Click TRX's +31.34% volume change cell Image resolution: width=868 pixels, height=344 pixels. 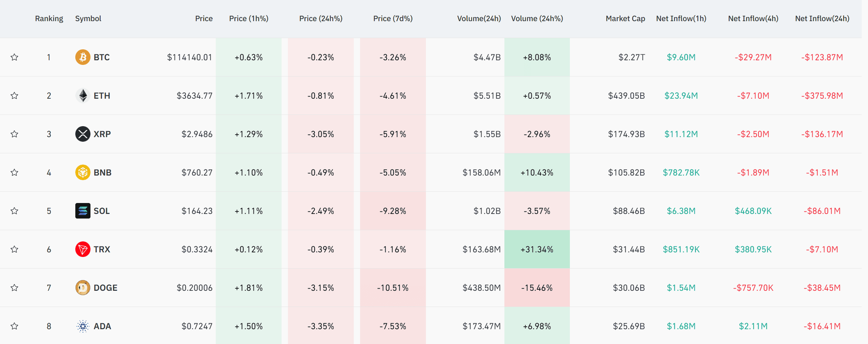(537, 249)
